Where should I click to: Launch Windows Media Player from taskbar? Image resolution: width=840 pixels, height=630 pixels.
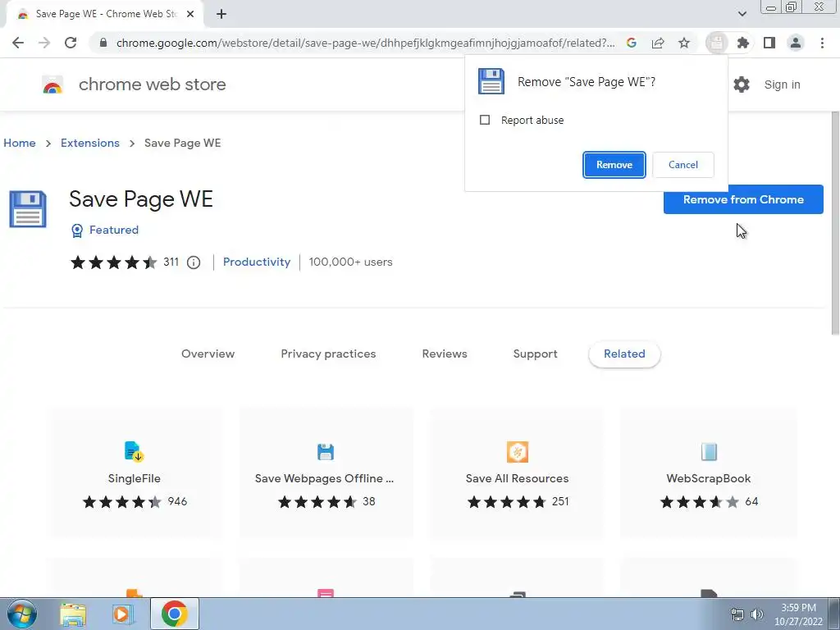tap(122, 614)
